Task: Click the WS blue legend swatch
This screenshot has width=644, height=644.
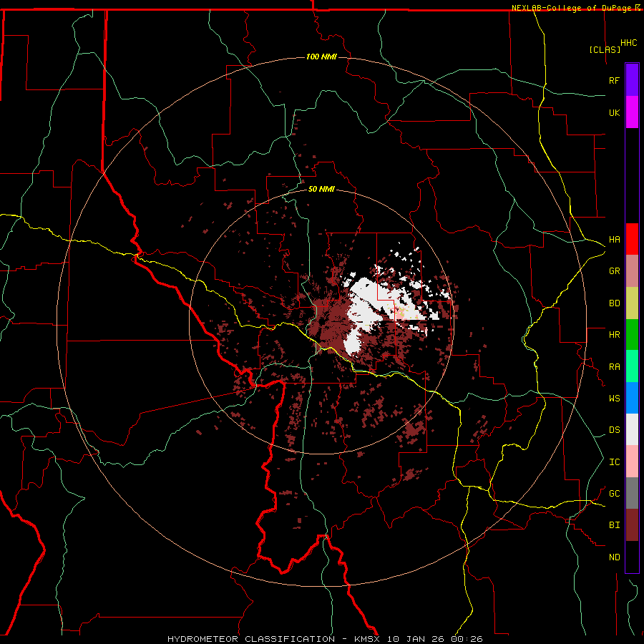Action: 632,398
